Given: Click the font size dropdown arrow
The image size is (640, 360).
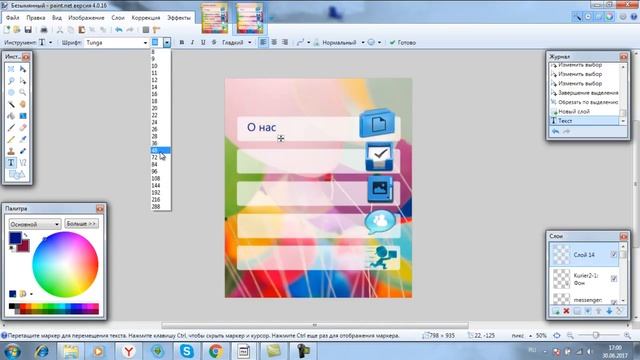Looking at the screenshot, I should pyautogui.click(x=167, y=42).
